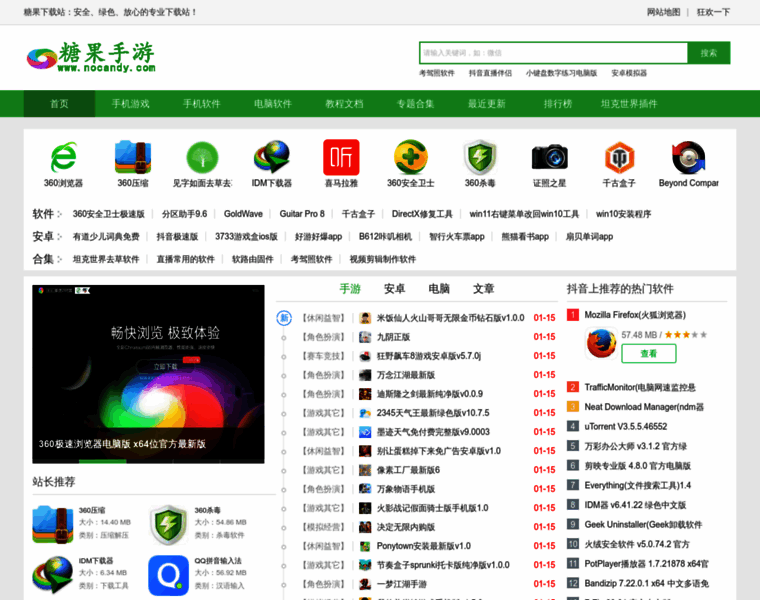Open B612咔叽相机 link
Viewport: 760px width, 600px height.
coord(385,237)
